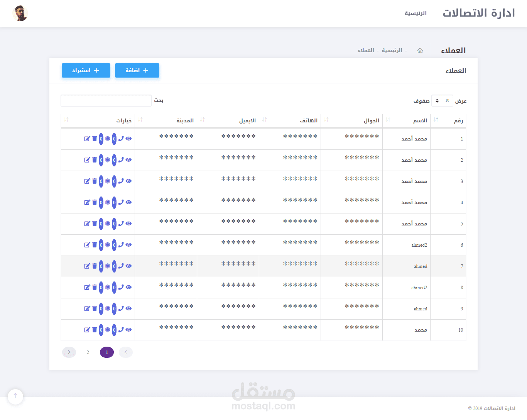
Task: Edit customer row 1 with pencil icon
Action: (87, 139)
